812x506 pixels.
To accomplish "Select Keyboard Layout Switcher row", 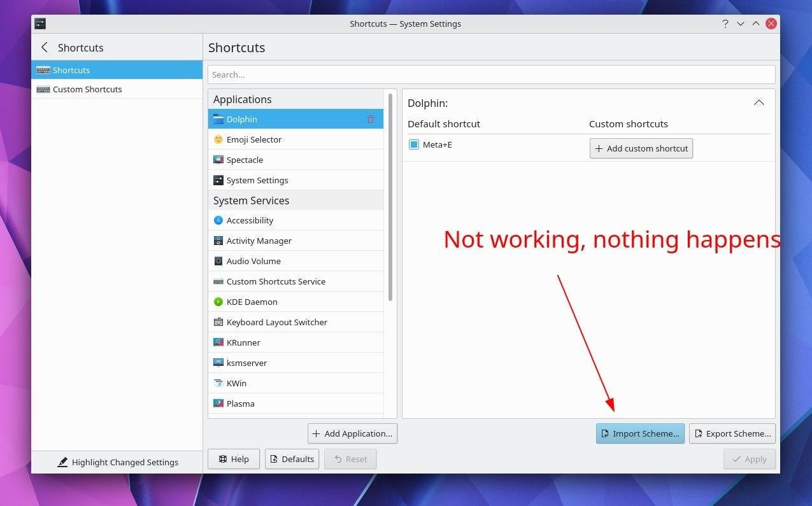I will pos(296,322).
